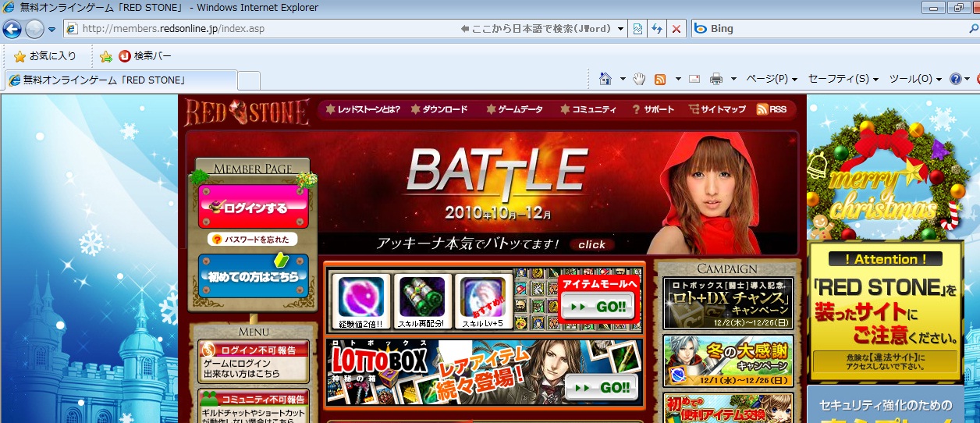Open the 検索バー favorites link
This screenshot has width=980, height=423.
144,56
